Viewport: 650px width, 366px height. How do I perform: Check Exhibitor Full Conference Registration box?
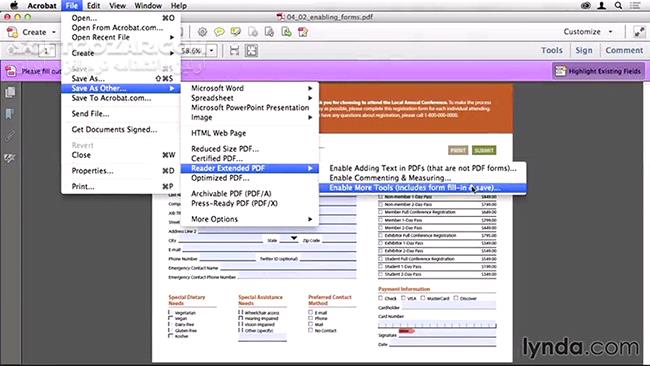pos(381,235)
